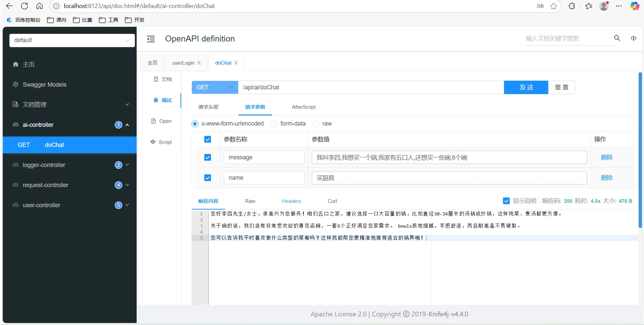The image size is (644, 325).
Task: Switch to 请求头部 tab
Action: 208,107
